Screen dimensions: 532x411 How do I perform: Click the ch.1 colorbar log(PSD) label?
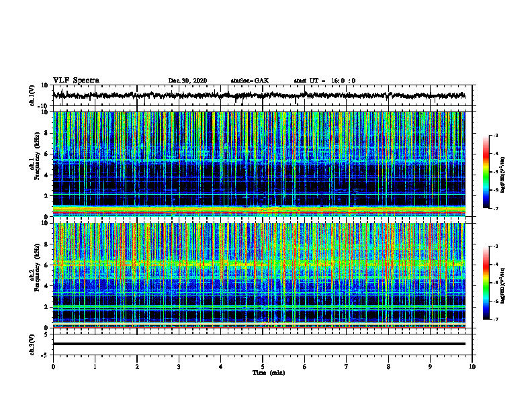point(503,175)
